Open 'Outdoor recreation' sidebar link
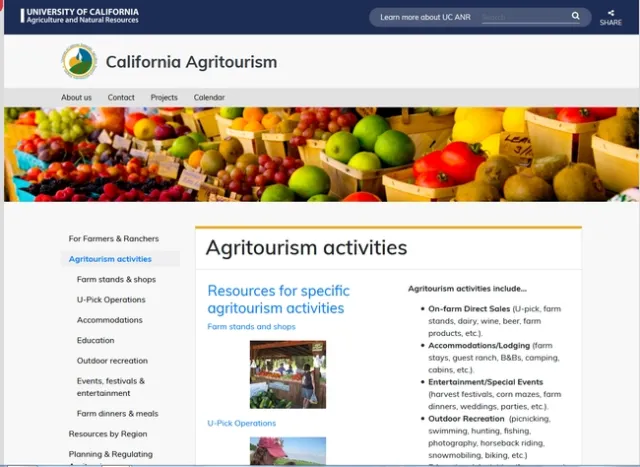This screenshot has height=467, width=640. pos(112,360)
